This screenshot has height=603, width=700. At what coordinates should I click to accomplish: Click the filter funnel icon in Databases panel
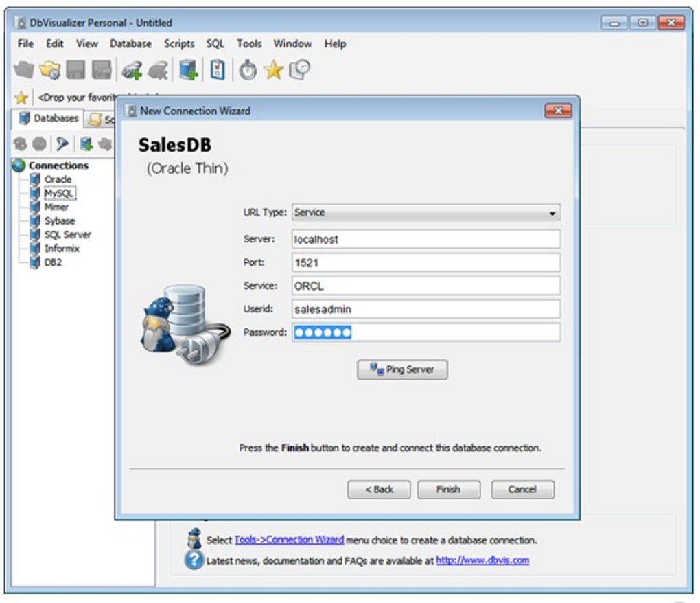click(62, 144)
